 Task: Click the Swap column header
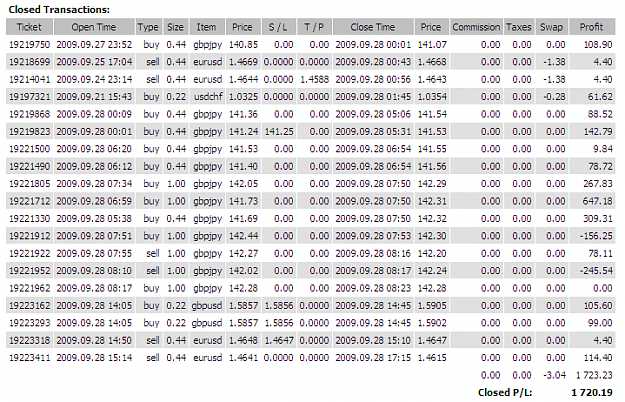pyautogui.click(x=552, y=27)
